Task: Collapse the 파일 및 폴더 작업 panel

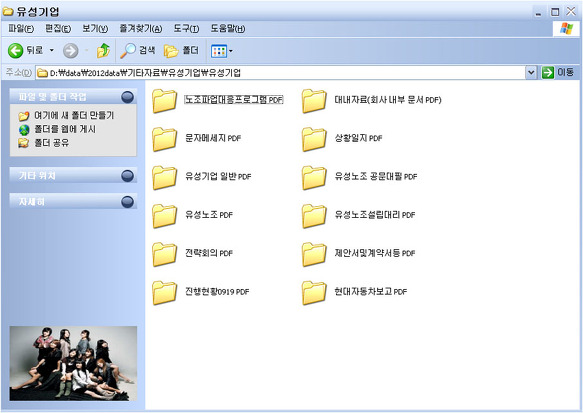Action: click(x=128, y=97)
